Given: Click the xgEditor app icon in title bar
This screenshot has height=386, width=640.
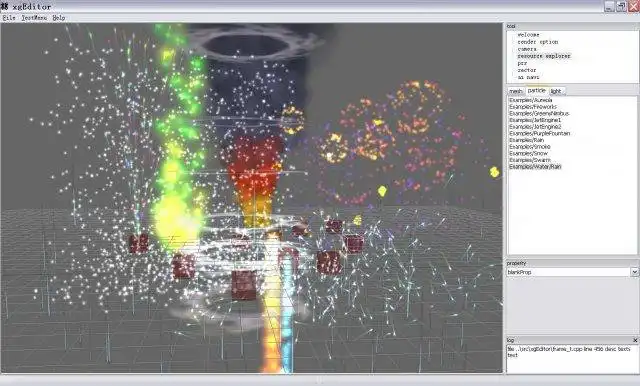Looking at the screenshot, I should coord(4,6).
